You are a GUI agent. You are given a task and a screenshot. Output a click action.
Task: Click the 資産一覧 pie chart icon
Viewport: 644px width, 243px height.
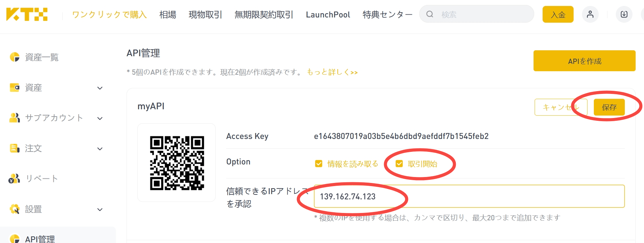click(15, 57)
